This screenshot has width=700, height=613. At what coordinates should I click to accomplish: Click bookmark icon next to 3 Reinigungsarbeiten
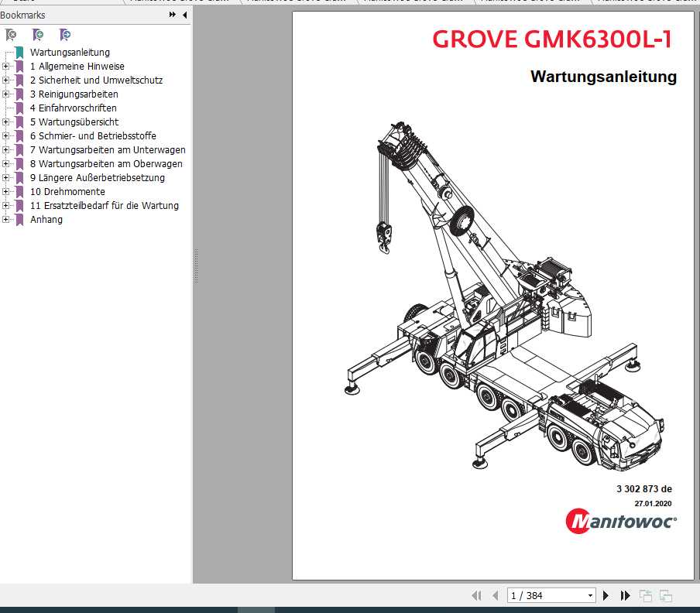19,94
